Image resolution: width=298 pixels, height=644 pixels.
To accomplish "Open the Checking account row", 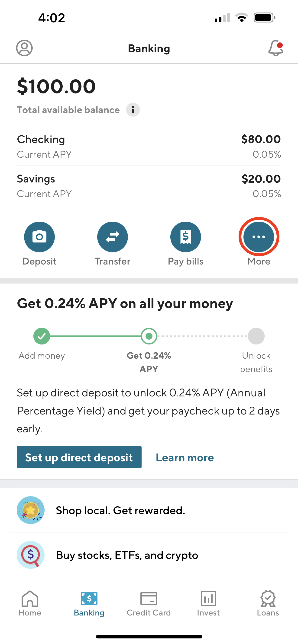I will (149, 147).
